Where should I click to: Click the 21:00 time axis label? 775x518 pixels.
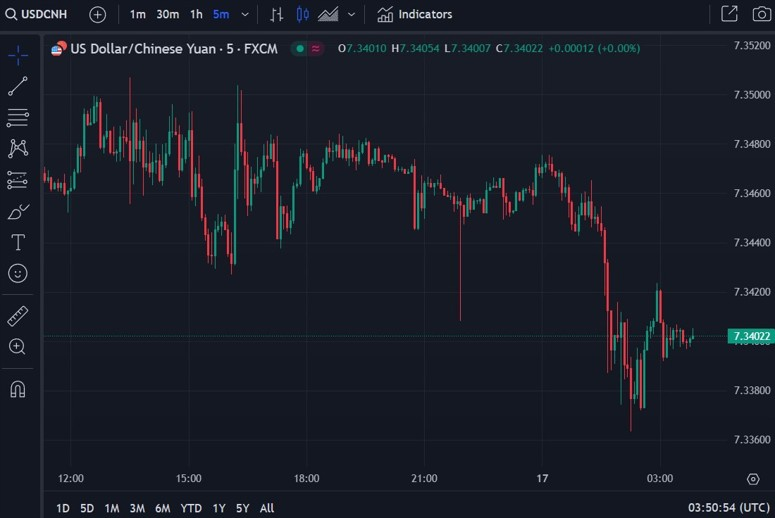(424, 478)
